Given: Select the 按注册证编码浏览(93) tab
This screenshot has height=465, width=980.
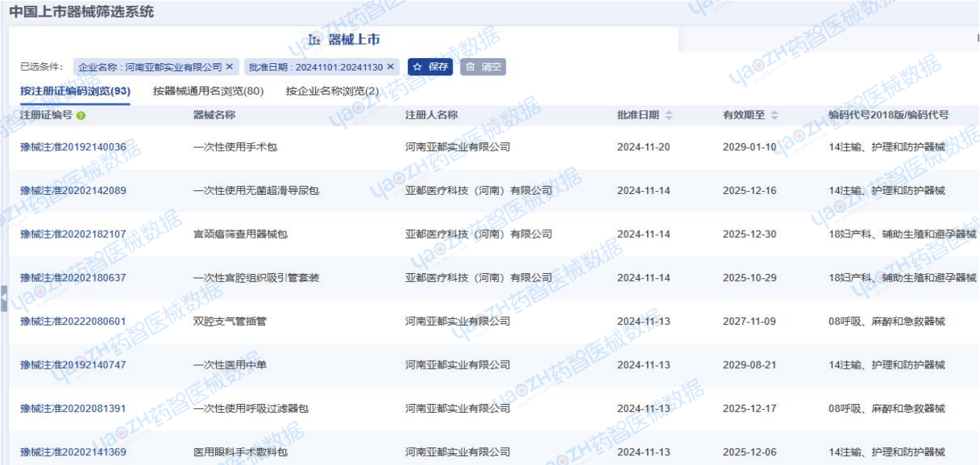Looking at the screenshot, I should click(x=75, y=91).
